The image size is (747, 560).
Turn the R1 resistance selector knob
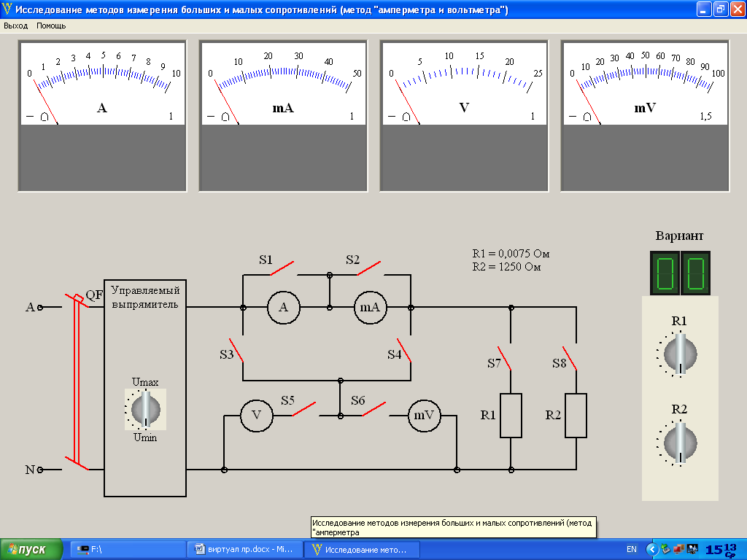pos(680,354)
